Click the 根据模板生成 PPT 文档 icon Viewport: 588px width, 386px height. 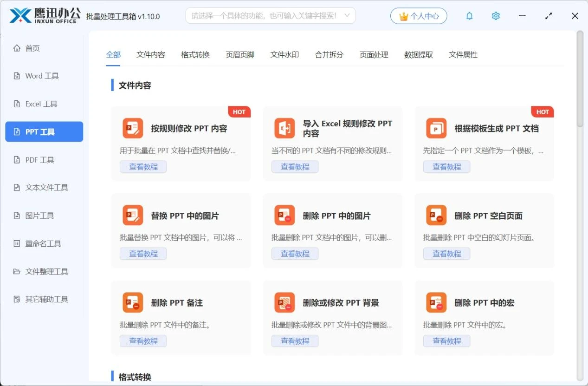436,128
